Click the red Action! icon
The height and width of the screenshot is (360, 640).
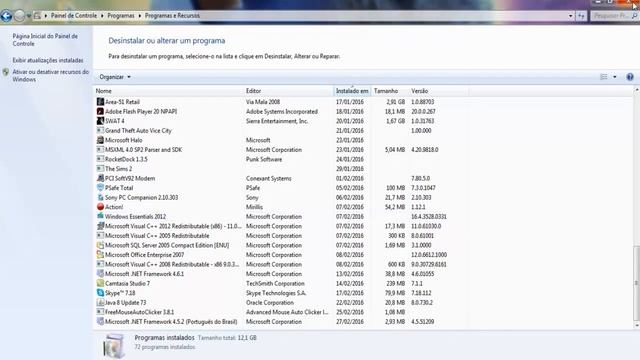tap(100, 207)
